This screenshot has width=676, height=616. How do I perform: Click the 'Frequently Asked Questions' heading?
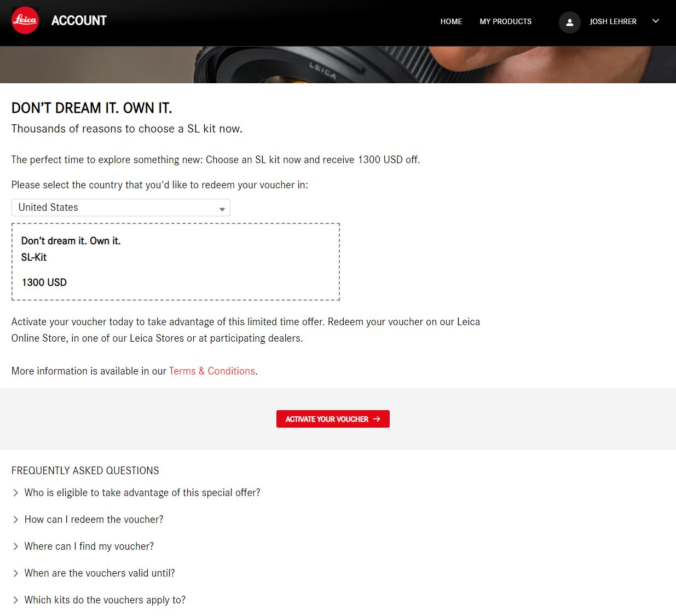(x=85, y=470)
